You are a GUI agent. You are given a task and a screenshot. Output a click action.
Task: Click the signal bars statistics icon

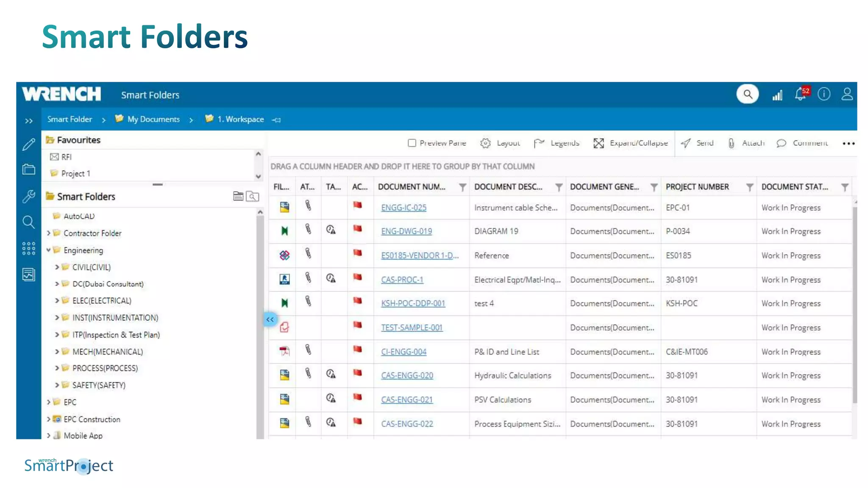(777, 95)
